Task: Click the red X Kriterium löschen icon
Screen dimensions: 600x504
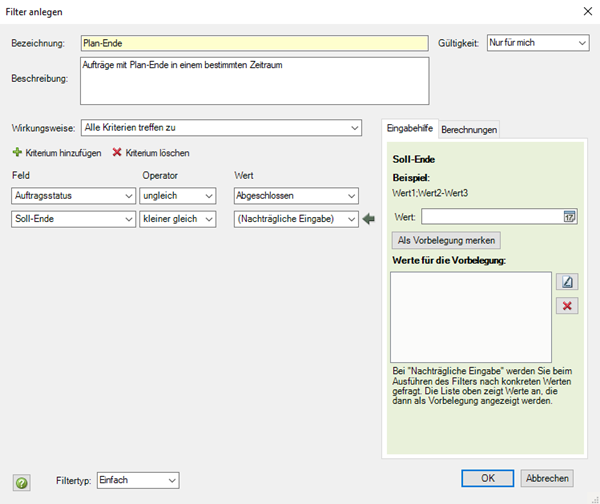Action: click(117, 152)
